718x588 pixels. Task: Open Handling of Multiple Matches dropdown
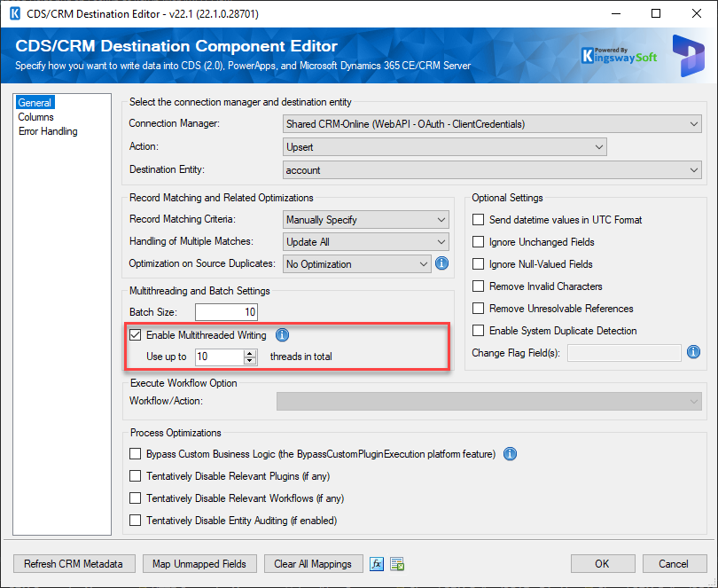point(365,241)
